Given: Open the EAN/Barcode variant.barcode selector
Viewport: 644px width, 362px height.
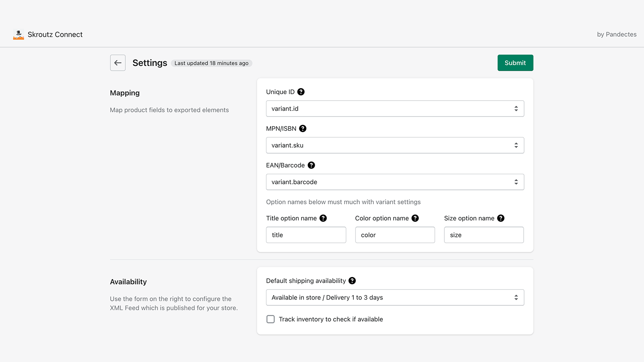Looking at the screenshot, I should point(395,182).
